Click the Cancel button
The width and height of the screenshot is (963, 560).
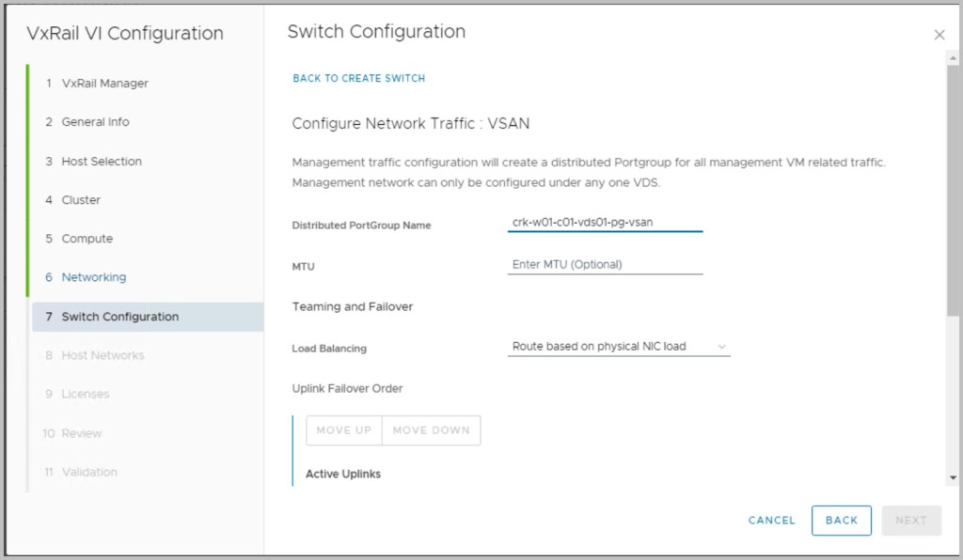(x=771, y=521)
